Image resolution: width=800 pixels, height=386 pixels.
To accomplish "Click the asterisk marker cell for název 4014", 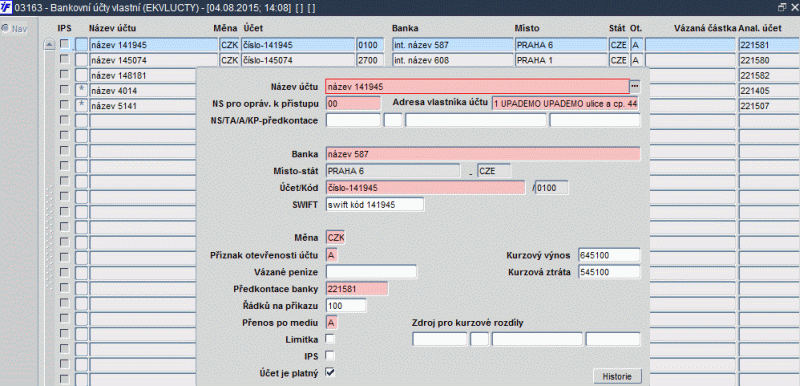I will pos(81,91).
